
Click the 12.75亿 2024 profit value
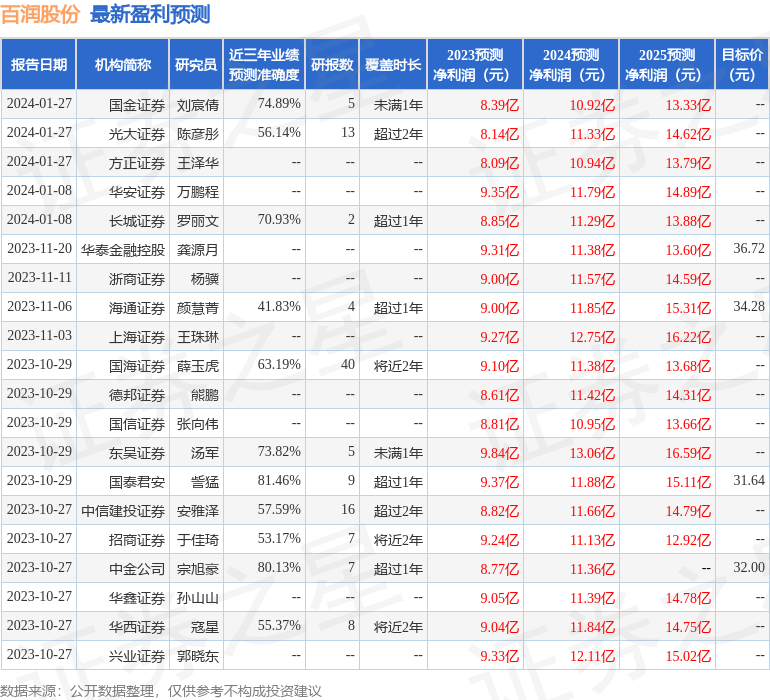[592, 337]
